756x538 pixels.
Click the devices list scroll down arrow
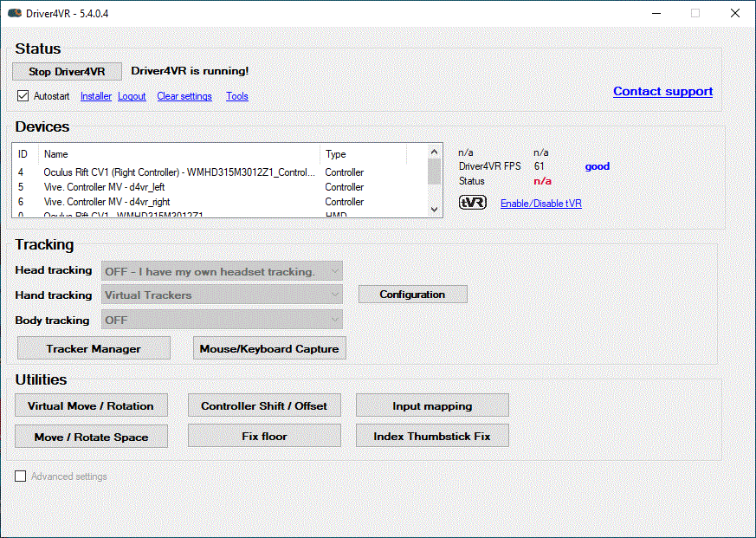(434, 210)
